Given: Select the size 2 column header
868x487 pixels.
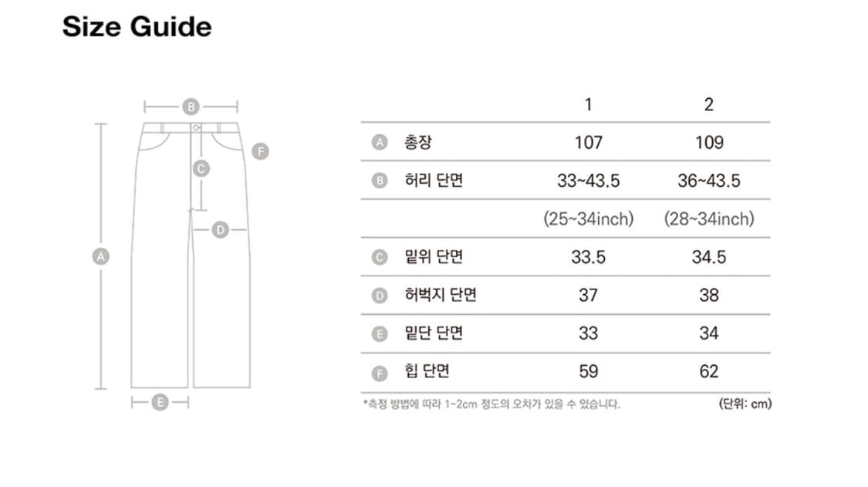Looking at the screenshot, I should click(x=708, y=105).
